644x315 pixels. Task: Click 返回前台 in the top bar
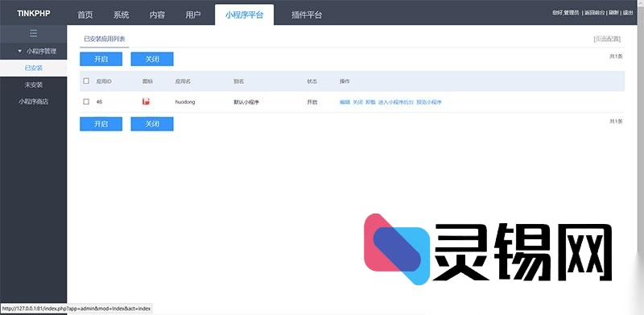point(594,13)
